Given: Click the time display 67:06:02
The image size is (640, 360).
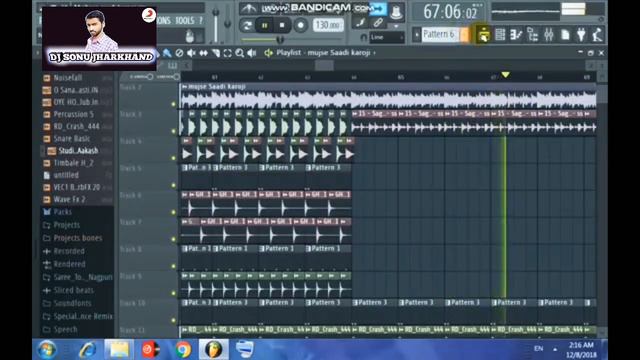Looking at the screenshot, I should 449,12.
